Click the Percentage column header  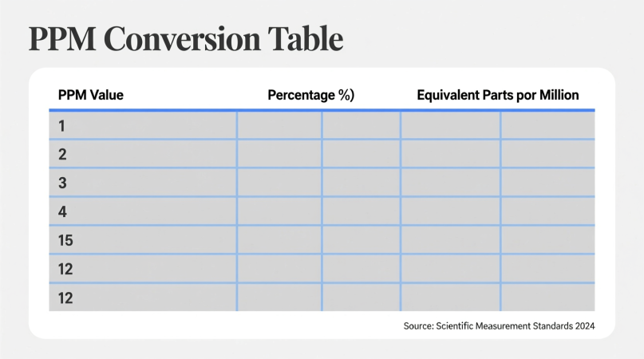click(310, 96)
